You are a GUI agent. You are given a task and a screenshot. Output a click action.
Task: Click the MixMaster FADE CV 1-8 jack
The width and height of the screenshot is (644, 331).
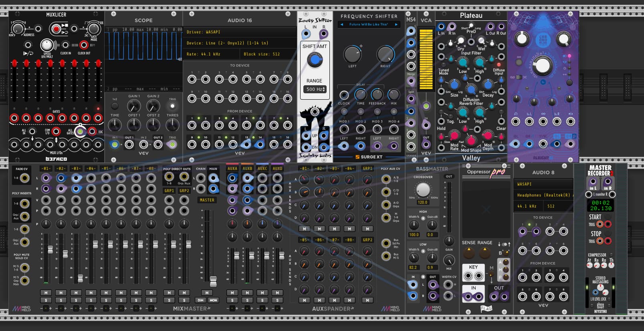coord(24,178)
